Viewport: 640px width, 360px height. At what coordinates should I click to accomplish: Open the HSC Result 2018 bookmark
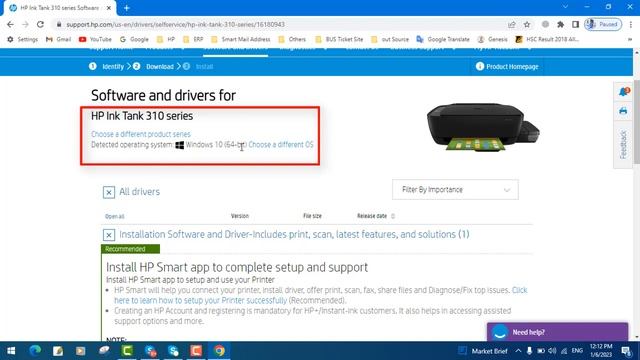pos(547,39)
